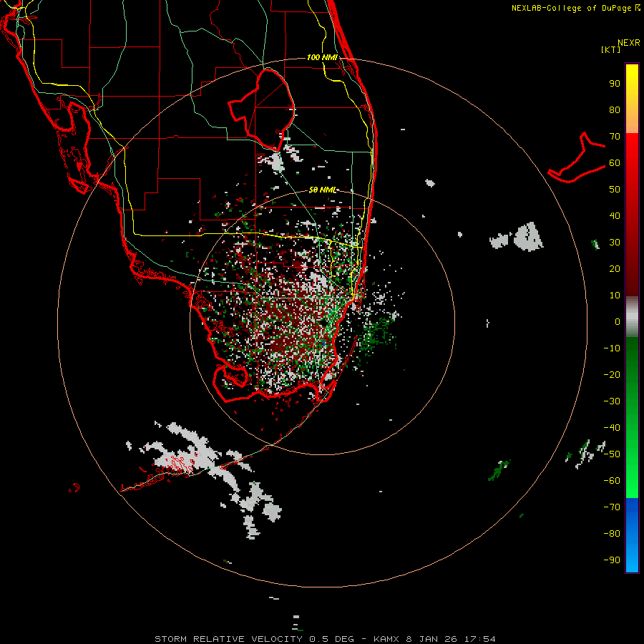Click the -10 value on the velocity scale
Viewport: 644px width, 644px height.
[x=612, y=348]
